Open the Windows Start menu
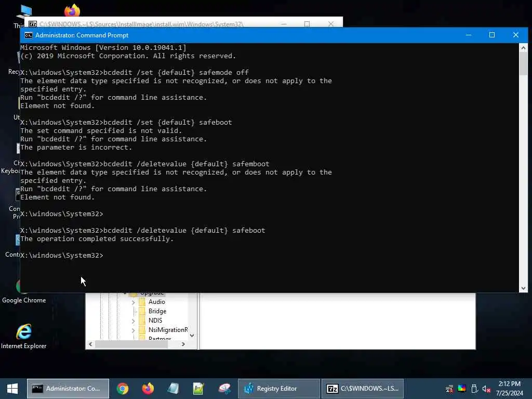Image resolution: width=532 pixels, height=399 pixels. point(12,389)
